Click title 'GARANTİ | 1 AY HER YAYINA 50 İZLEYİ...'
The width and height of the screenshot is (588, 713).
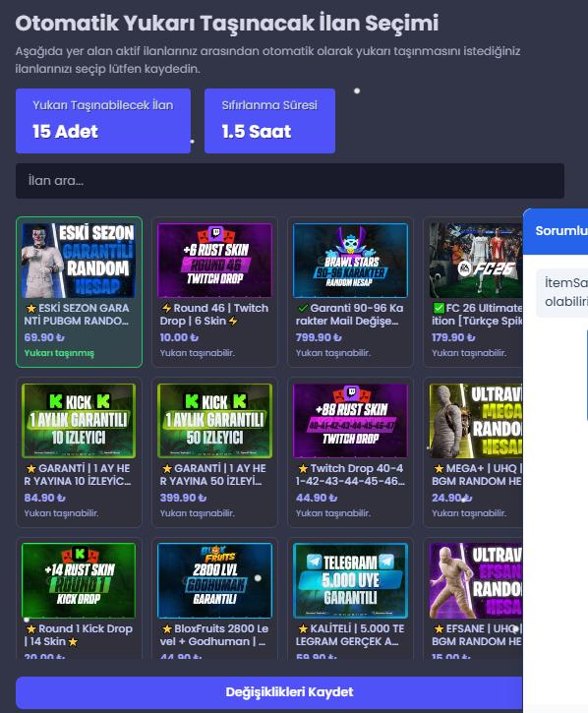click(212, 475)
